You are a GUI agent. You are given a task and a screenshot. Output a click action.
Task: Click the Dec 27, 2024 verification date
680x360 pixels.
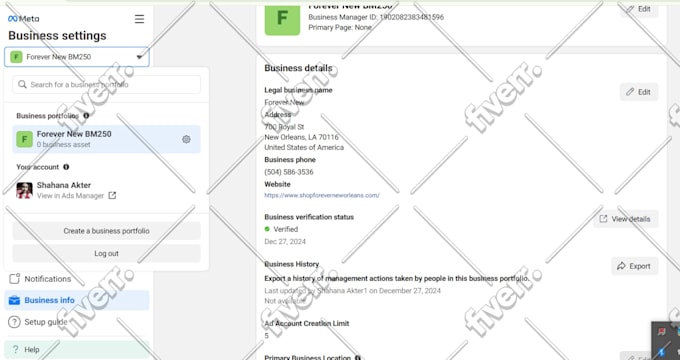point(285,242)
